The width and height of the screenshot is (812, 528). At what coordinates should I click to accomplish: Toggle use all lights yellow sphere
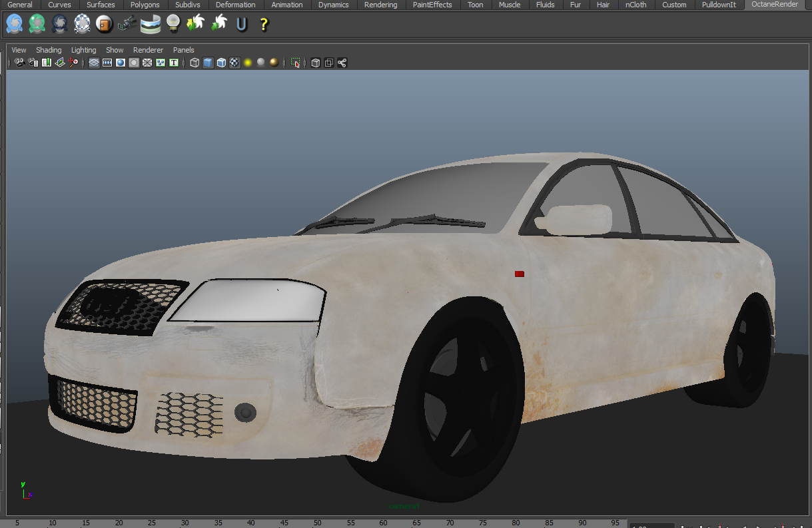point(248,63)
